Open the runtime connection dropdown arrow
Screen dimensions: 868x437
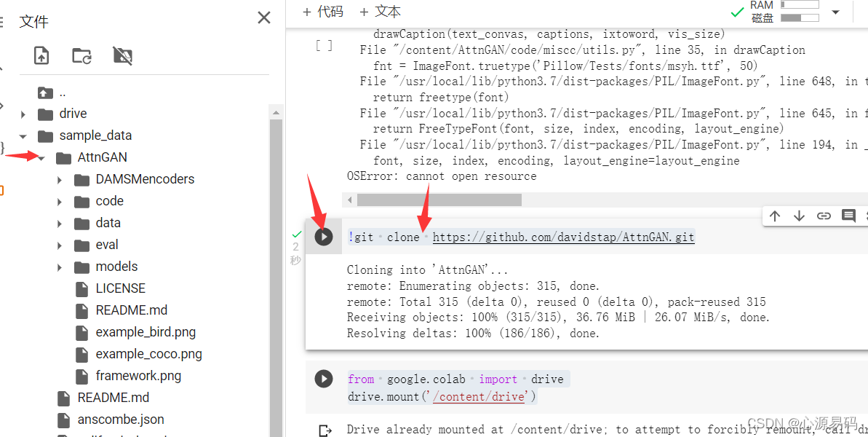pos(836,12)
